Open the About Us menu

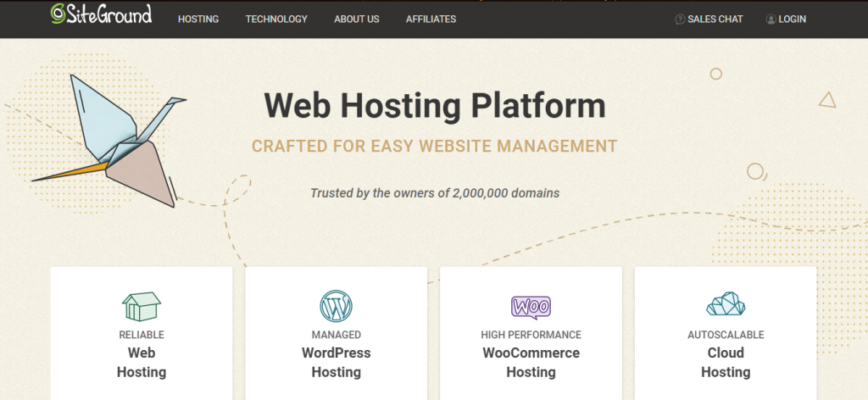357,19
